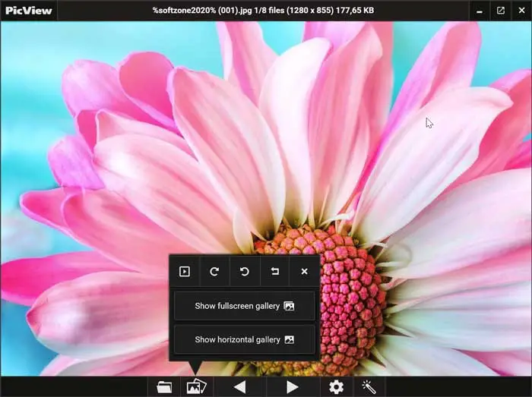Viewport: 532px width, 397px height.
Task: Rotate image clockwise in the popup
Action: coord(214,271)
